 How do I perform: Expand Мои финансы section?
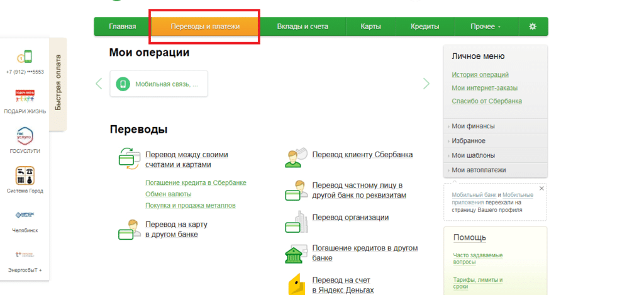pos(496,126)
